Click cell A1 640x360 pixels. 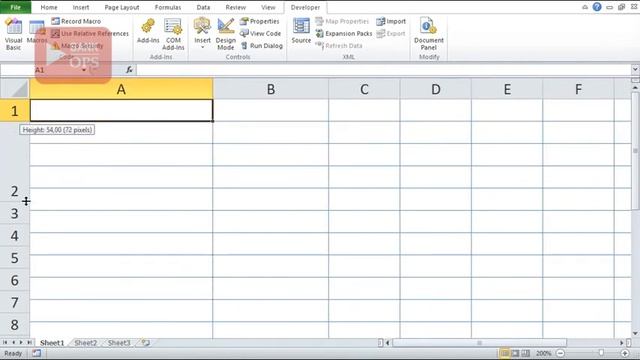point(121,111)
